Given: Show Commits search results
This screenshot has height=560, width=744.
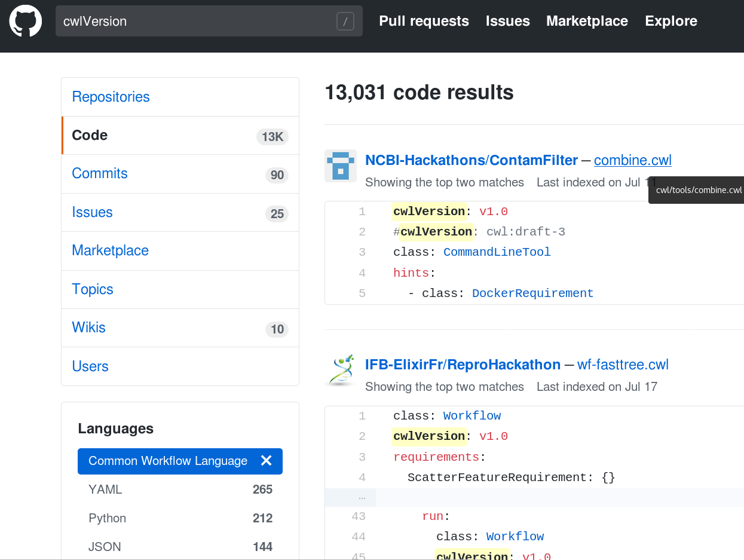Looking at the screenshot, I should click(180, 173).
